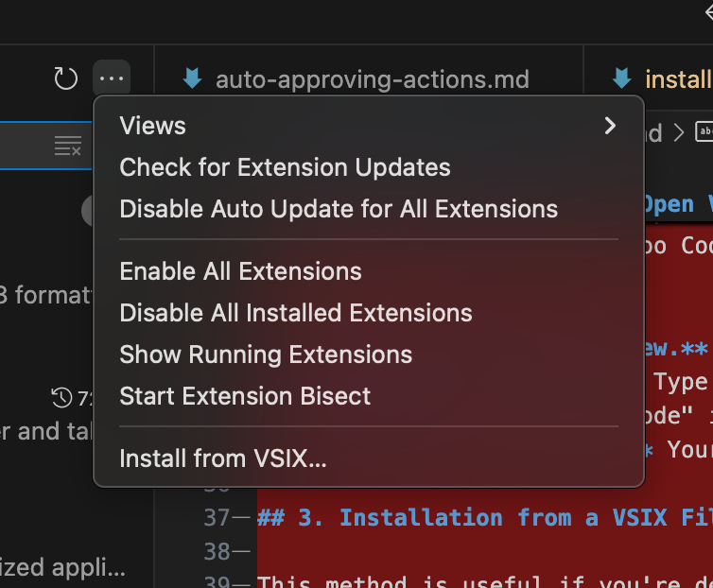Select the extension entry ending 'ized appli...'
The height and width of the screenshot is (588, 713).
tap(63, 568)
